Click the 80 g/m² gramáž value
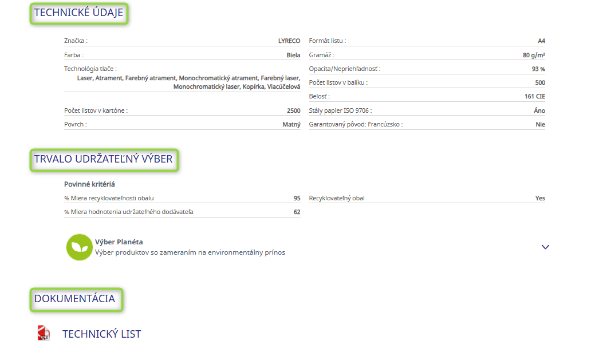Viewport: 595px width, 364px height. [x=534, y=56]
